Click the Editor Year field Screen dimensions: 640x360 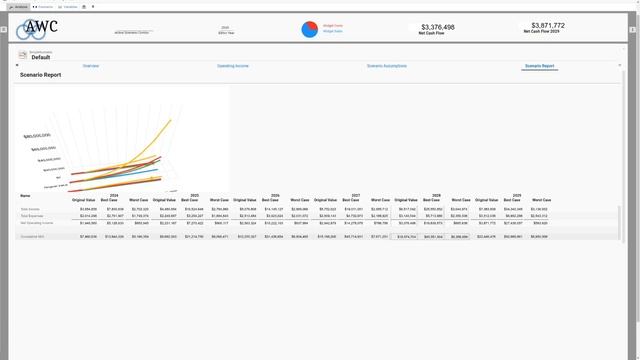coord(226,30)
